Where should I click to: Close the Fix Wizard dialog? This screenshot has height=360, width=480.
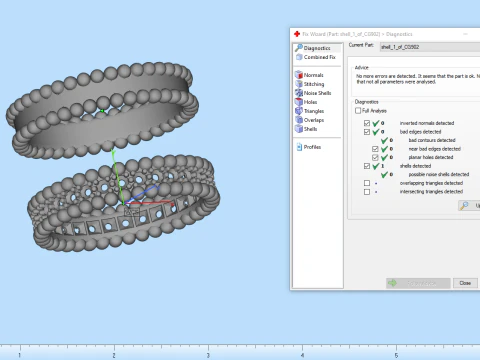[x=465, y=283]
